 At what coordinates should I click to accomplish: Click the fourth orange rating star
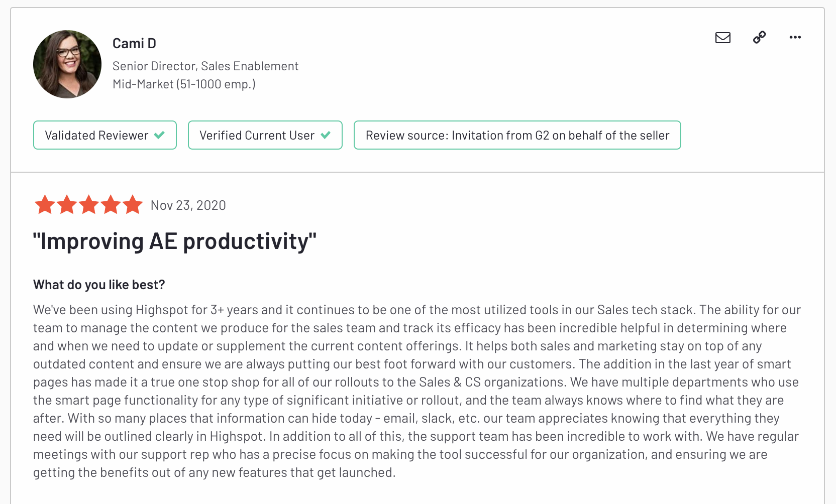[111, 205]
